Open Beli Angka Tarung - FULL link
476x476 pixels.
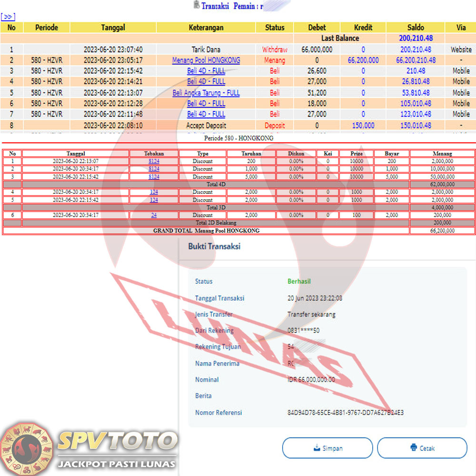pyautogui.click(x=206, y=93)
